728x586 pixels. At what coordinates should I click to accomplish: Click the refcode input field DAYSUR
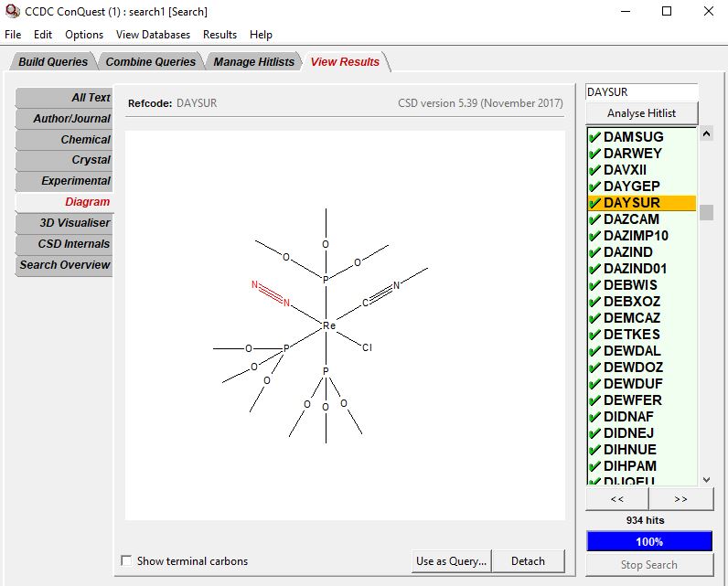coord(642,91)
